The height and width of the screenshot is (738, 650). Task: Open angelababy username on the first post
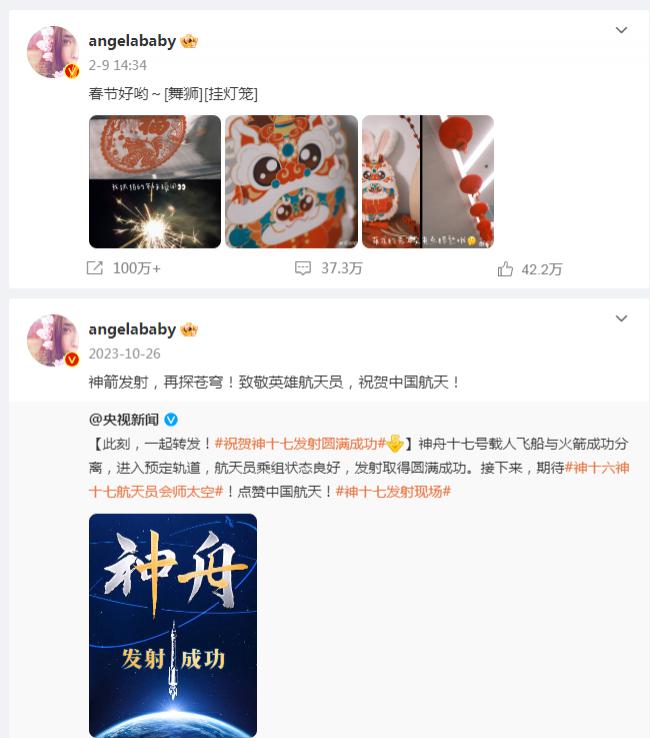132,41
